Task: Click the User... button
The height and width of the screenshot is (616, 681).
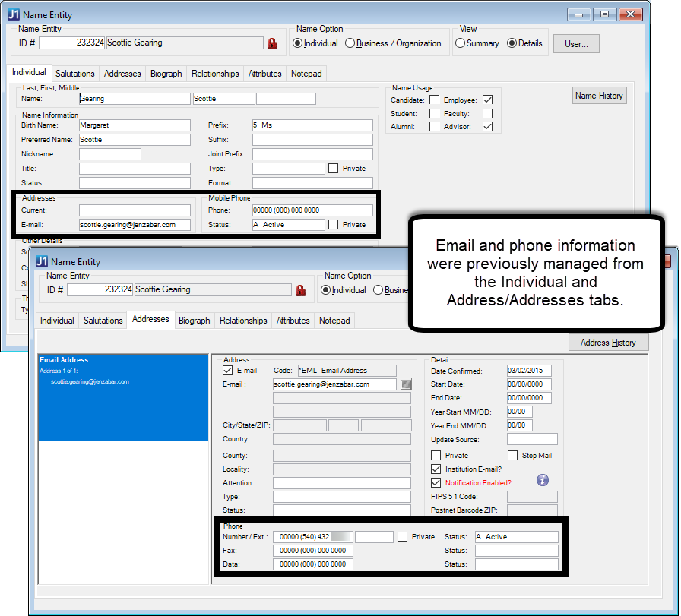Action: 575,43
